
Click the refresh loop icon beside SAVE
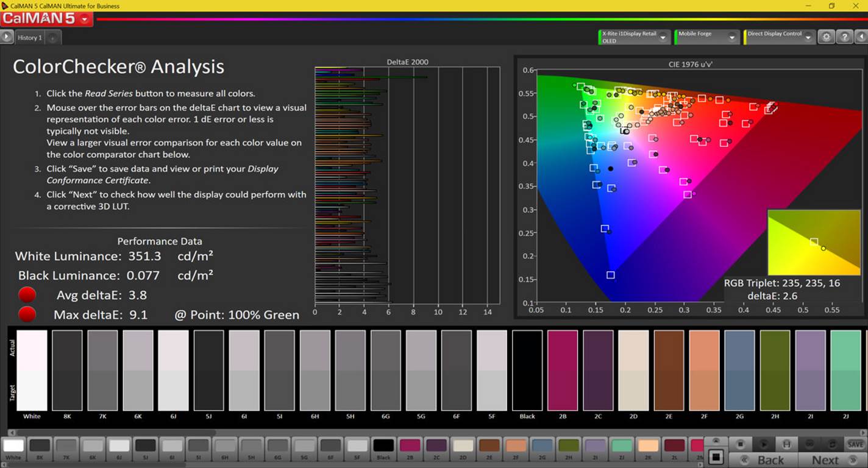coord(833,444)
